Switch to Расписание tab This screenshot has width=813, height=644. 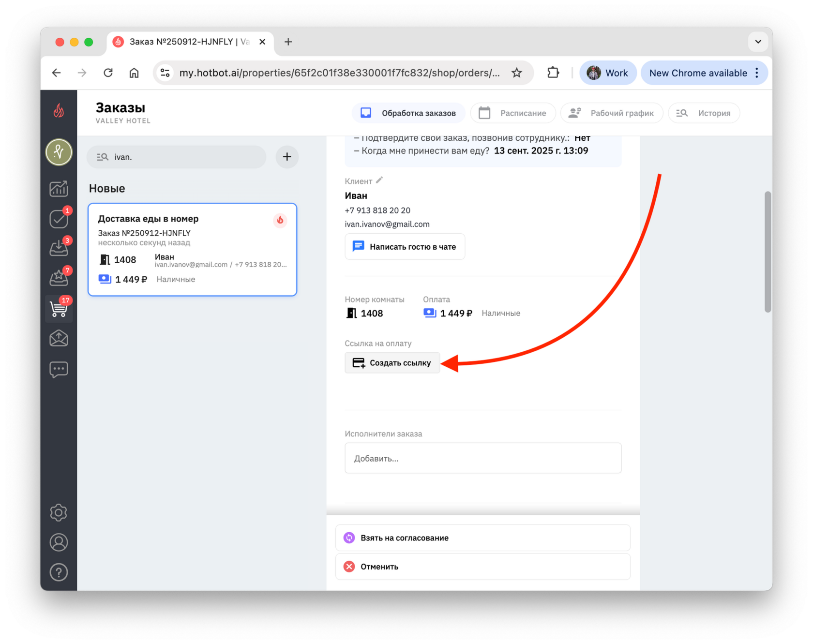tap(512, 113)
